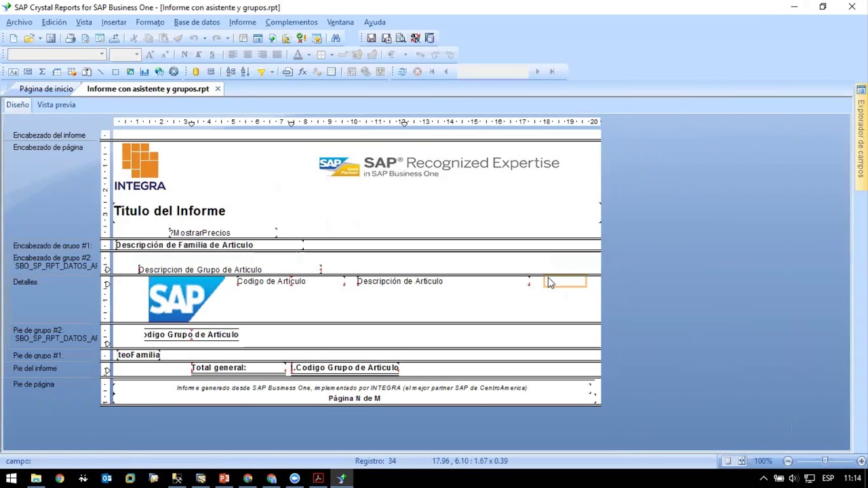This screenshot has height=488, width=868.
Task: Click the Check dependencies icon
Action: pyautogui.click(x=300, y=38)
